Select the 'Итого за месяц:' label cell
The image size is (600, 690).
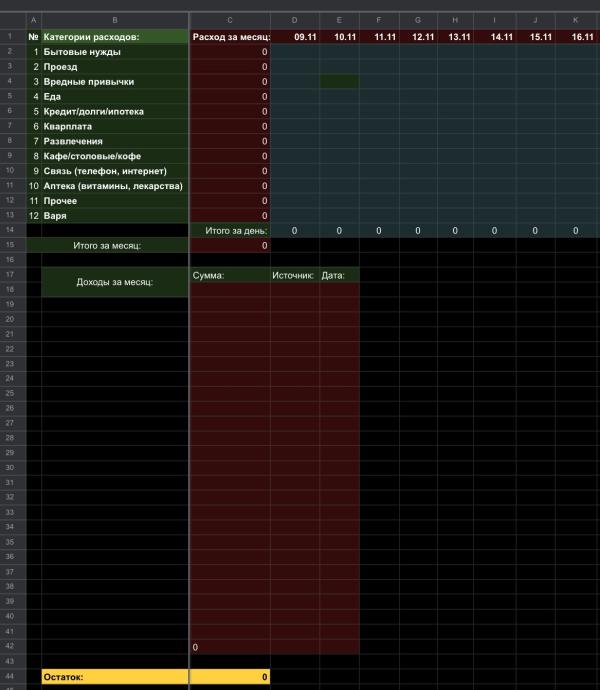point(115,245)
